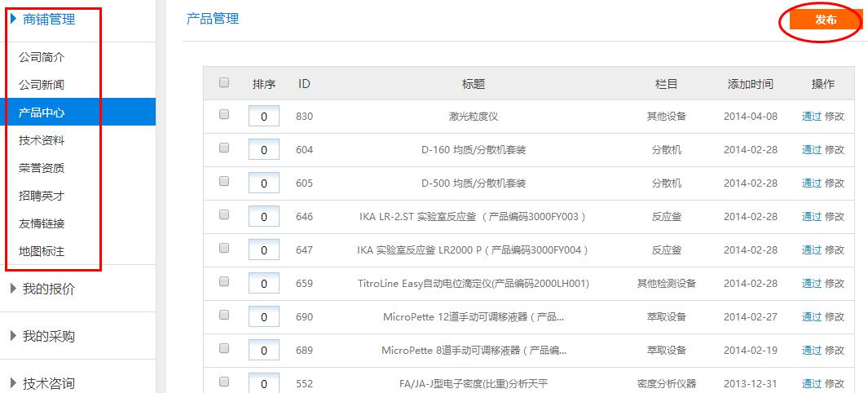
Task: Click 修改 for ID 690 row
Action: (x=835, y=316)
